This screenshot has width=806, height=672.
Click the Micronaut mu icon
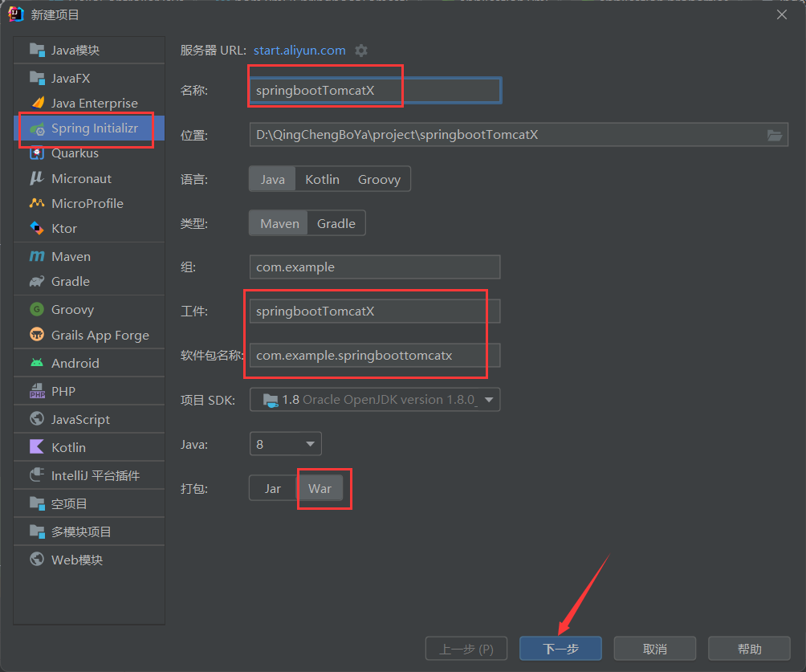coord(37,178)
